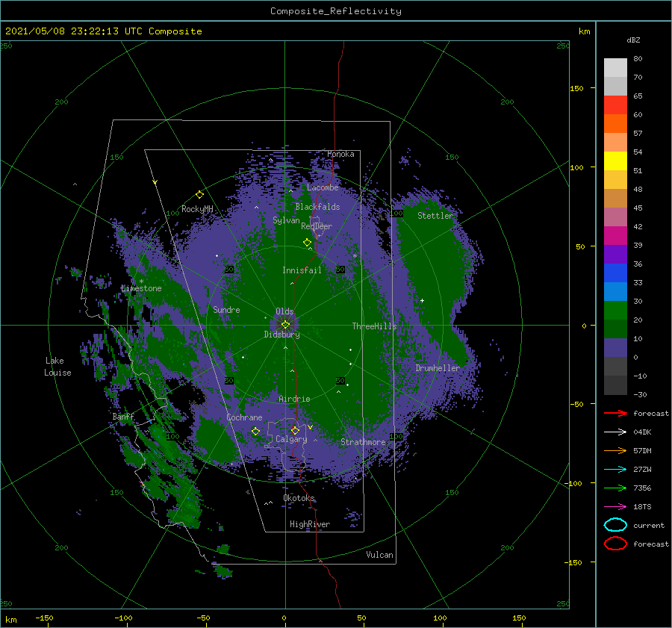Viewport: 672px width, 628px height.
Task: Click the Okotoks label
Action: point(299,498)
